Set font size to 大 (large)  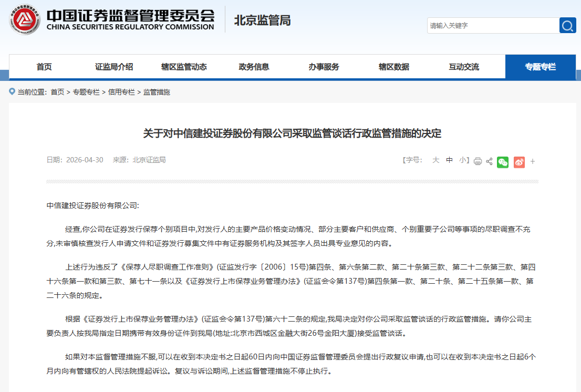coord(436,160)
